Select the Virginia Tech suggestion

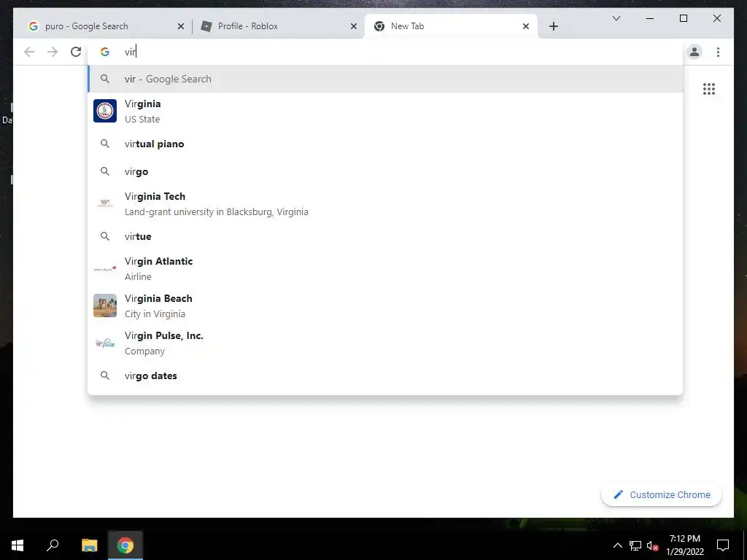(385, 204)
